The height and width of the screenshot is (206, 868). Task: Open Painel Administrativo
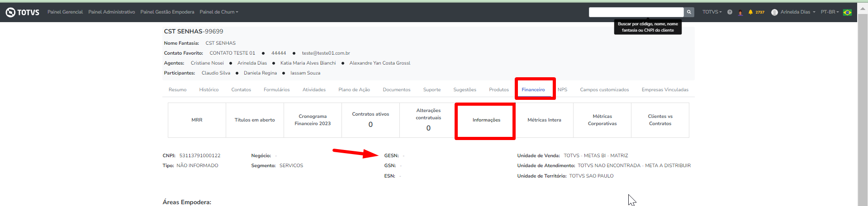pos(112,12)
